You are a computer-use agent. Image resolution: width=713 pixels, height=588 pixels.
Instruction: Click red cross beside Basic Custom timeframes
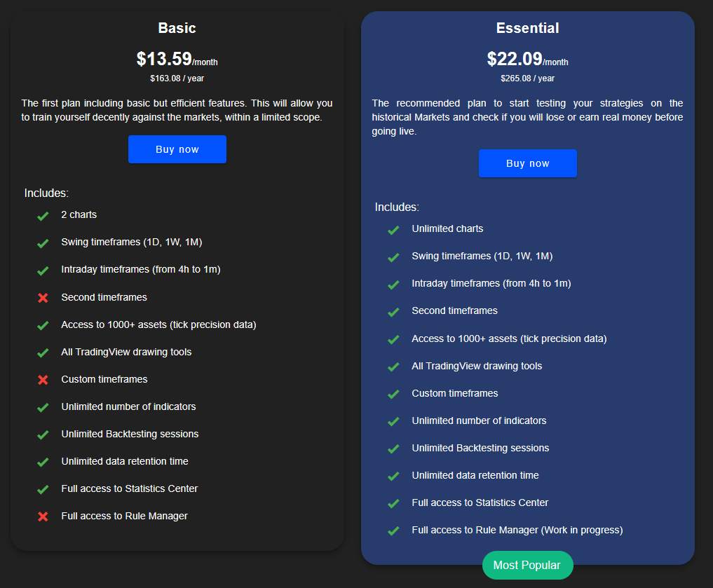pos(43,380)
